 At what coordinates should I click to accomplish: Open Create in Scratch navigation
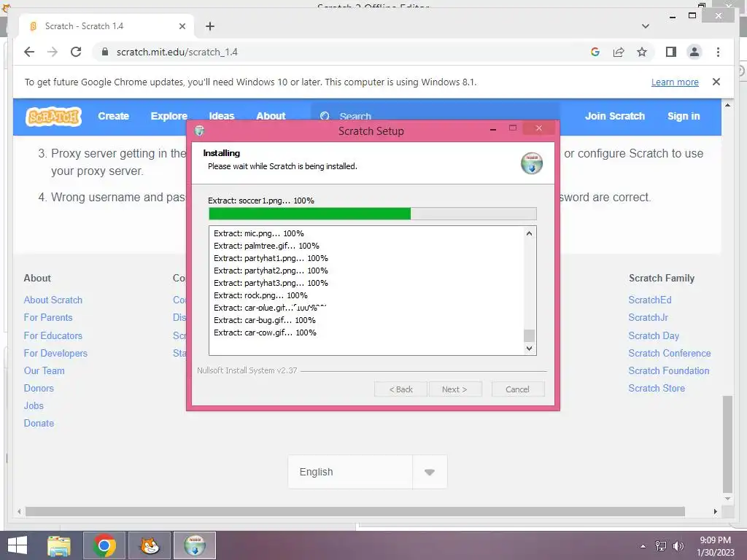pos(113,116)
